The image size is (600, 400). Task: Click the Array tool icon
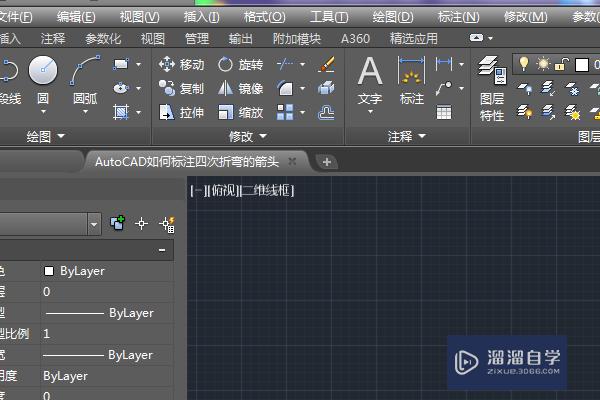pos(285,113)
